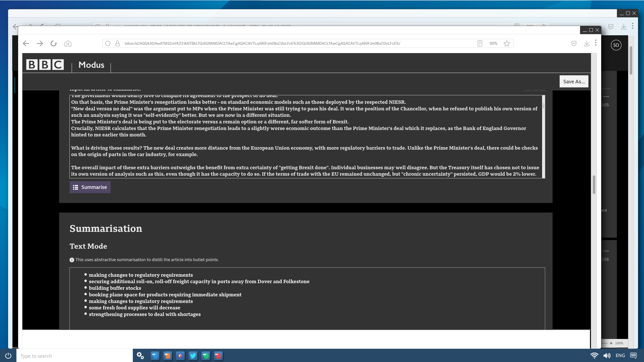The width and height of the screenshot is (644, 362).
Task: Click the ENG language indicator
Action: coord(620,356)
